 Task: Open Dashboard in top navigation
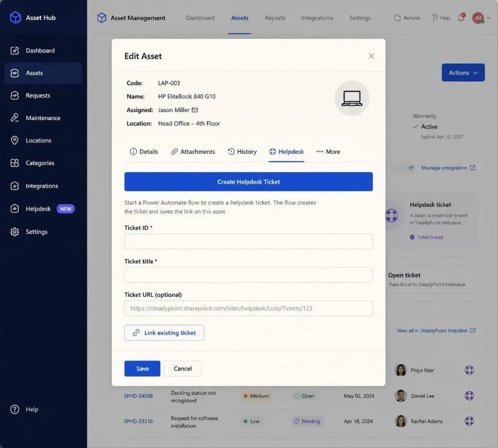point(200,18)
